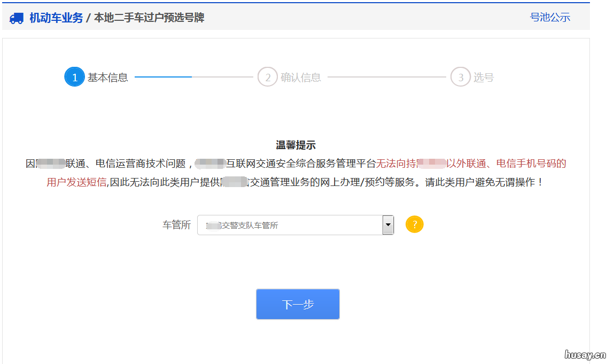Select the 基本信息 step label
Screen dimensions: 614x364
click(109, 76)
